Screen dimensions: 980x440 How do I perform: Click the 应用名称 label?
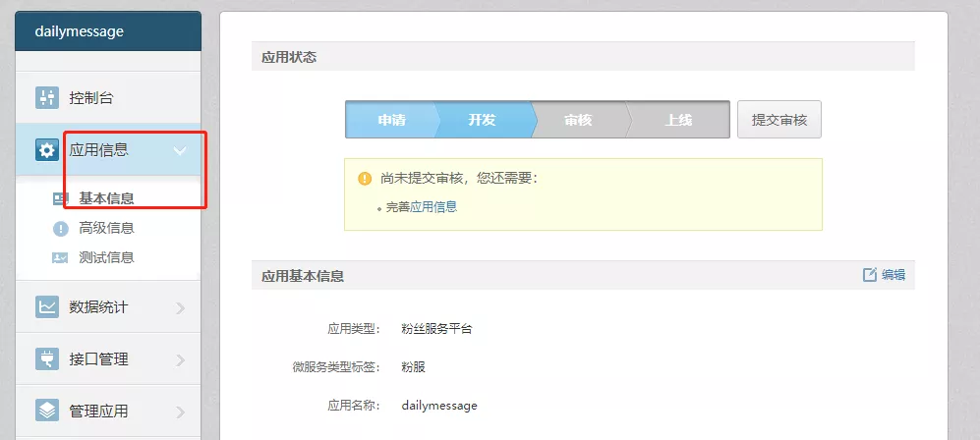coord(355,406)
